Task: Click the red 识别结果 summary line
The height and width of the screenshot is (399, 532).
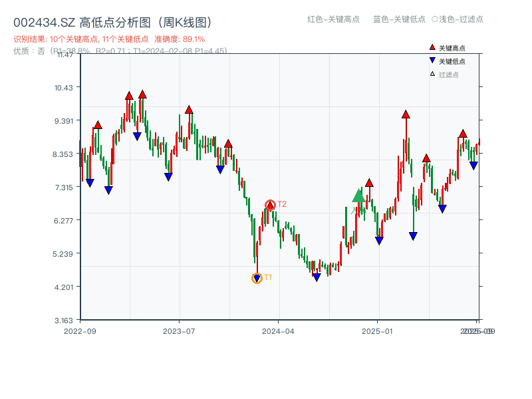Action: tap(109, 39)
